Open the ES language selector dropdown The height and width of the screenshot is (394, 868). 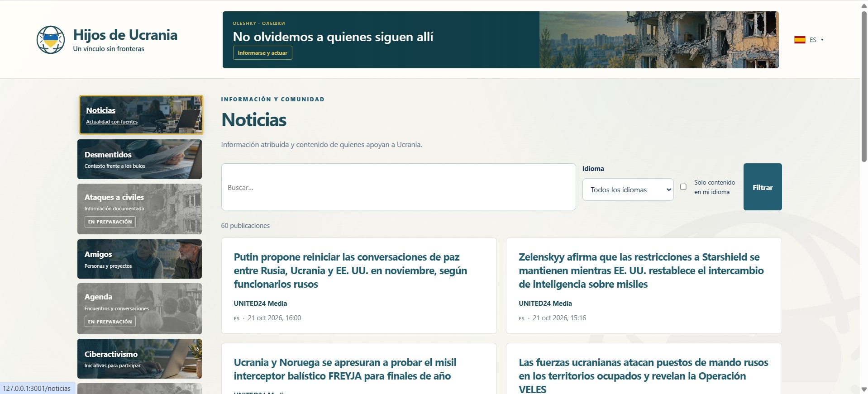809,40
